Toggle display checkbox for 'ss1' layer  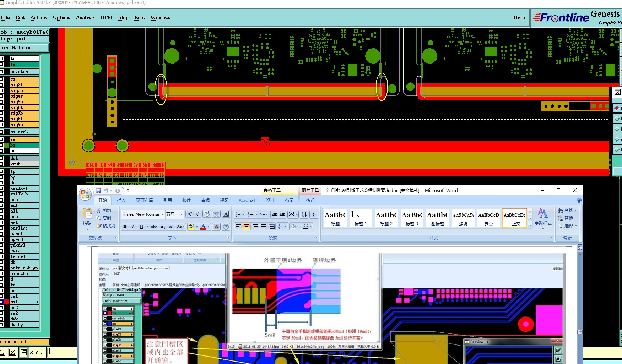tap(1, 302)
